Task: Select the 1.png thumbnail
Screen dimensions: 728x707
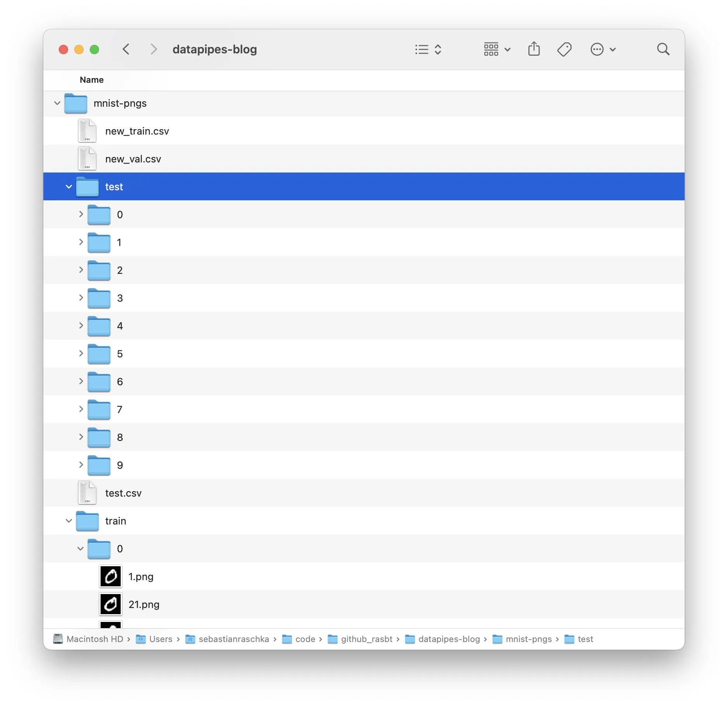Action: tap(111, 577)
